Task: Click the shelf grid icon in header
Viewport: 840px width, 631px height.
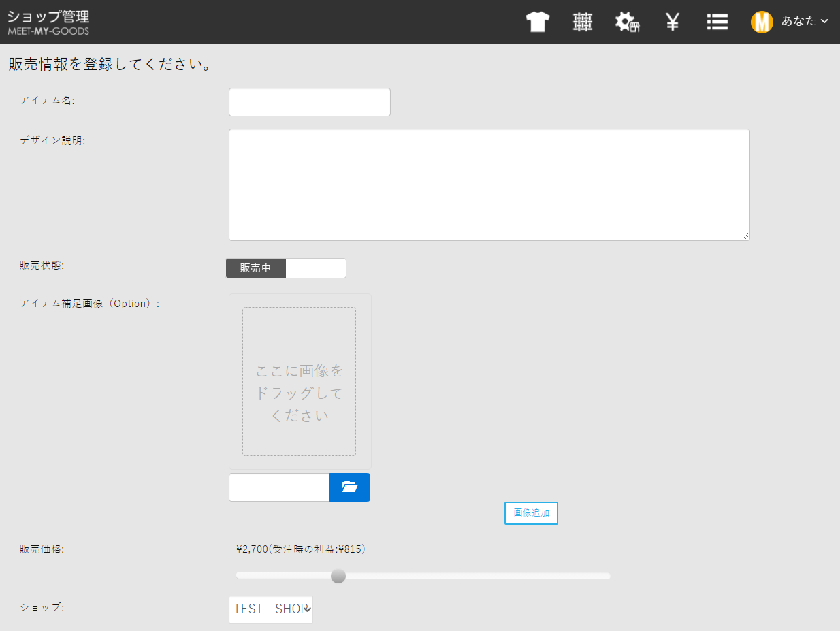Action: tap(582, 22)
